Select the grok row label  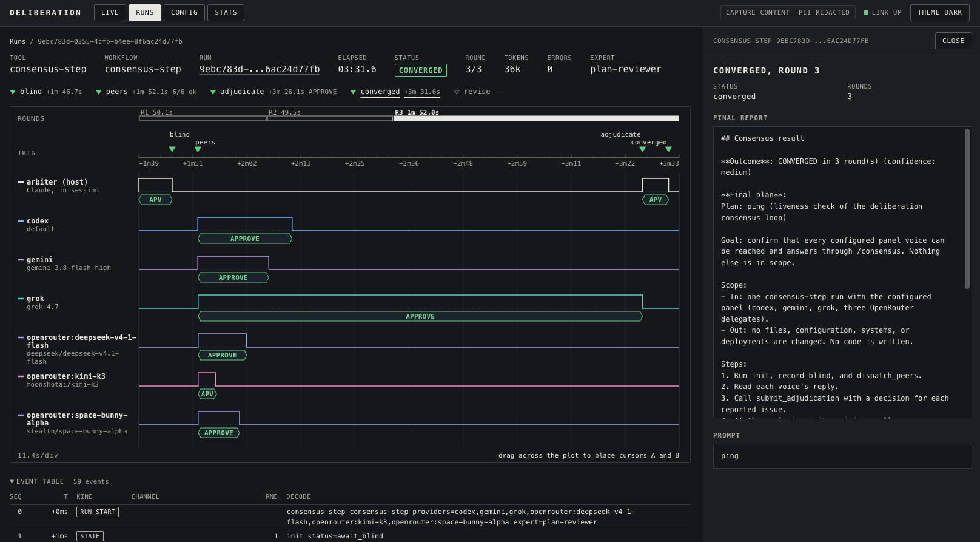35,299
